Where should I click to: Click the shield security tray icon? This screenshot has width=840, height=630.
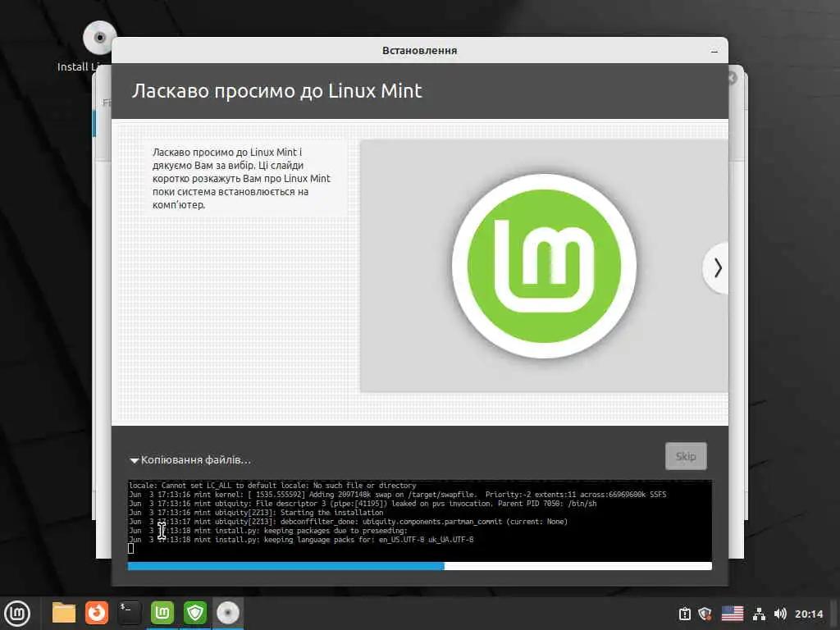705,614
